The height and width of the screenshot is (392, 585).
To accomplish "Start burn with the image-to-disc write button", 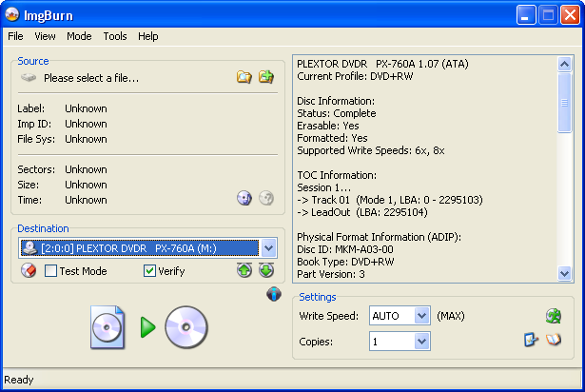I will coord(148,327).
